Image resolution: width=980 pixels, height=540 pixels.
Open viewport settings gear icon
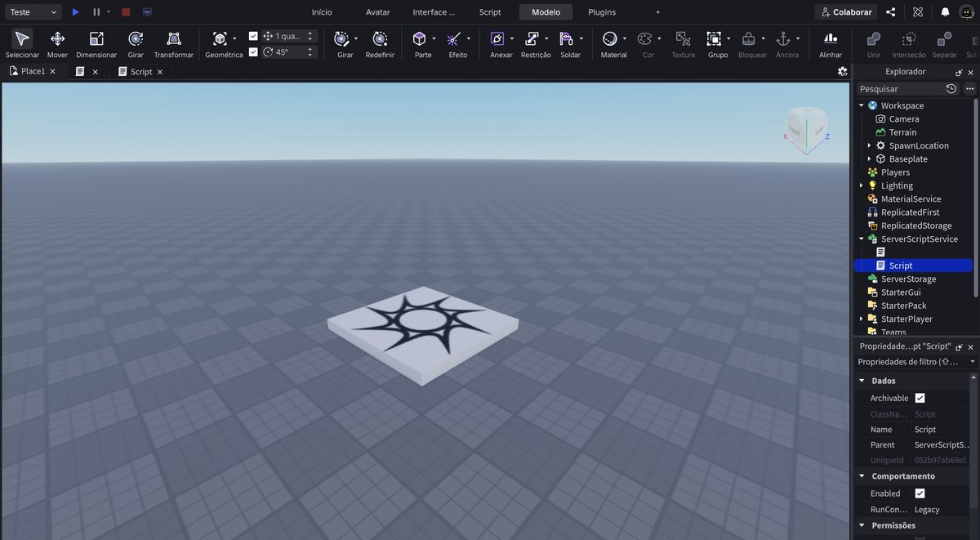point(842,71)
